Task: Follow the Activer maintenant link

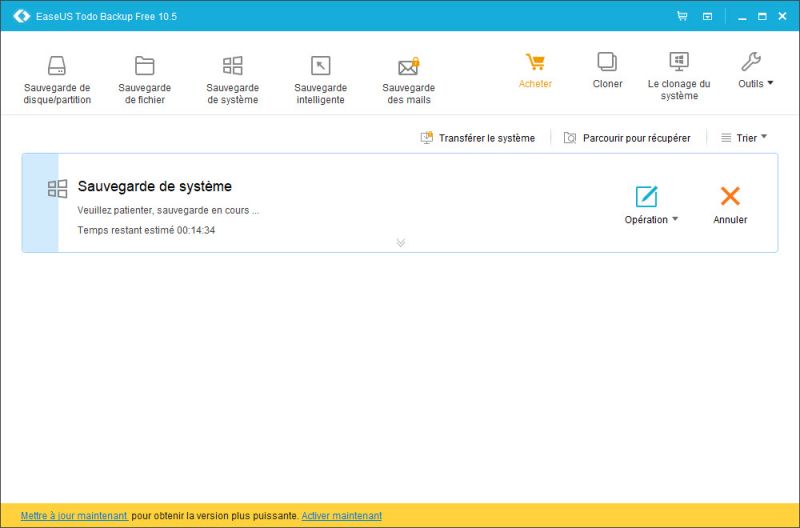Action: [x=341, y=516]
